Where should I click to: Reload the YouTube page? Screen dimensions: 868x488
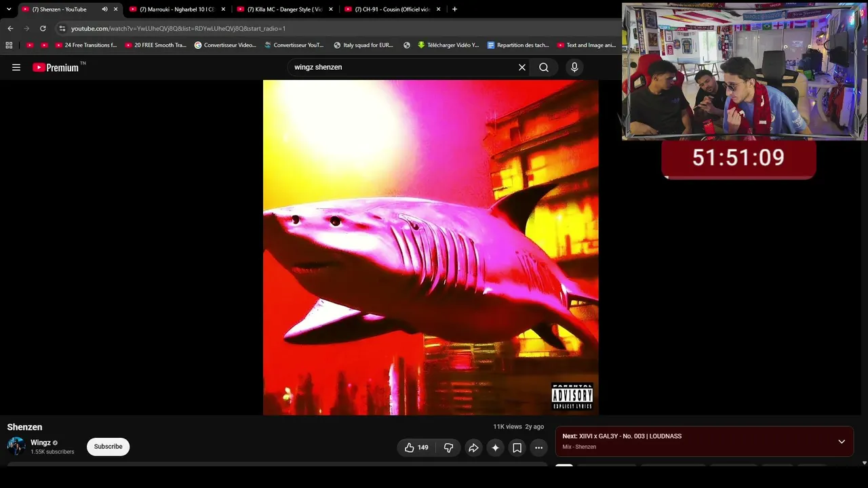click(43, 28)
